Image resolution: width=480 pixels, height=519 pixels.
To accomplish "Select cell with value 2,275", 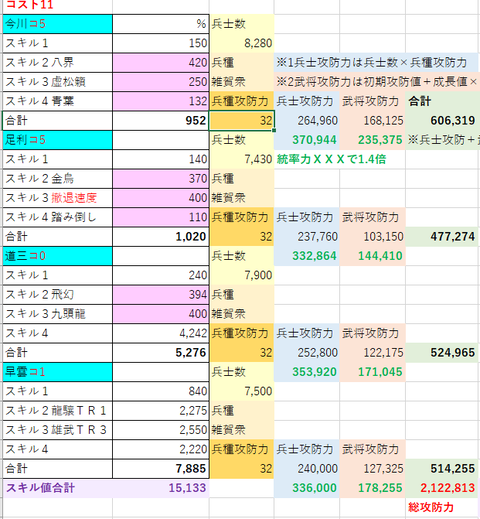I will point(161,411).
